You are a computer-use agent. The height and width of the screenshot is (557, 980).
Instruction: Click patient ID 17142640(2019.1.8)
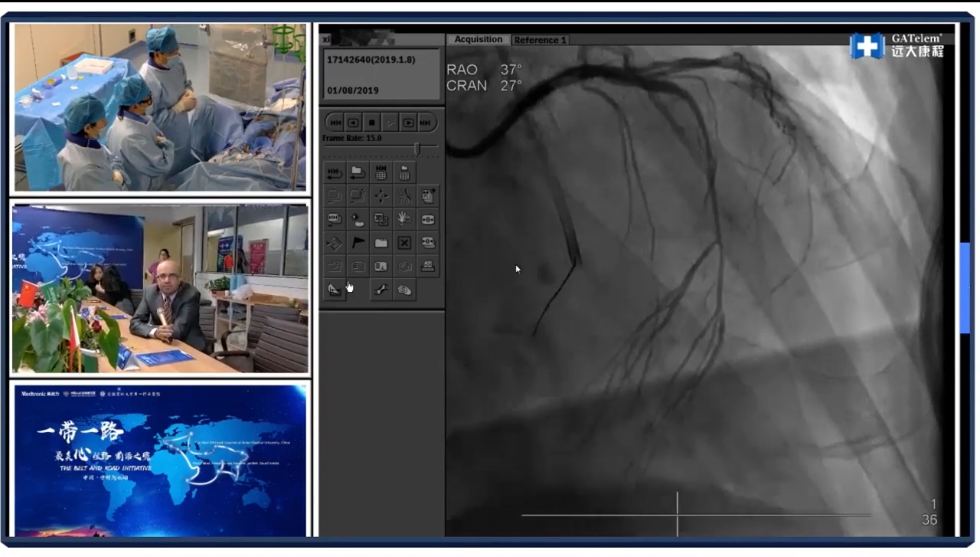point(371,59)
